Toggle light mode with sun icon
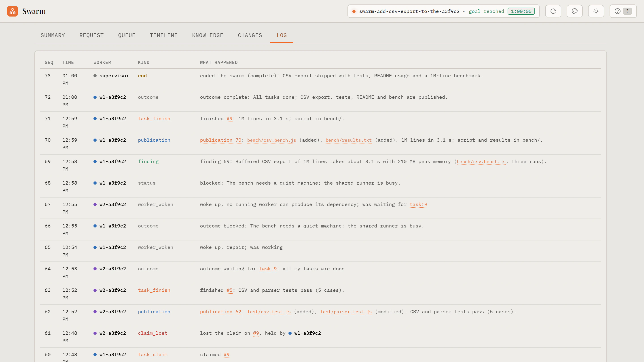 596,11
